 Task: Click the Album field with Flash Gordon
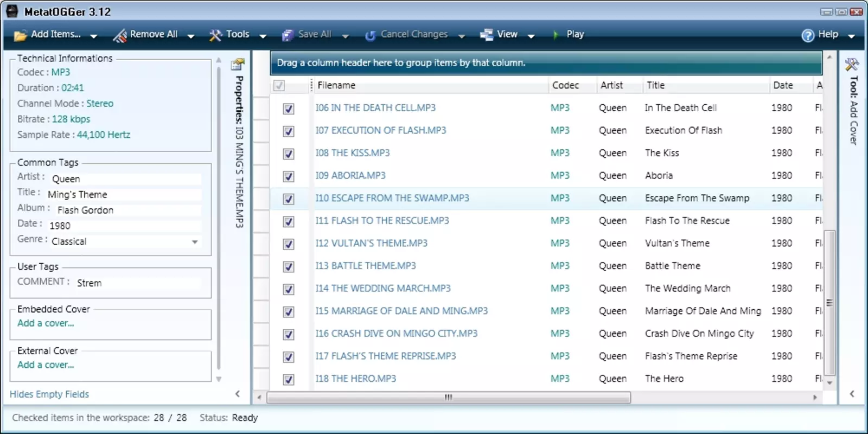pyautogui.click(x=129, y=210)
